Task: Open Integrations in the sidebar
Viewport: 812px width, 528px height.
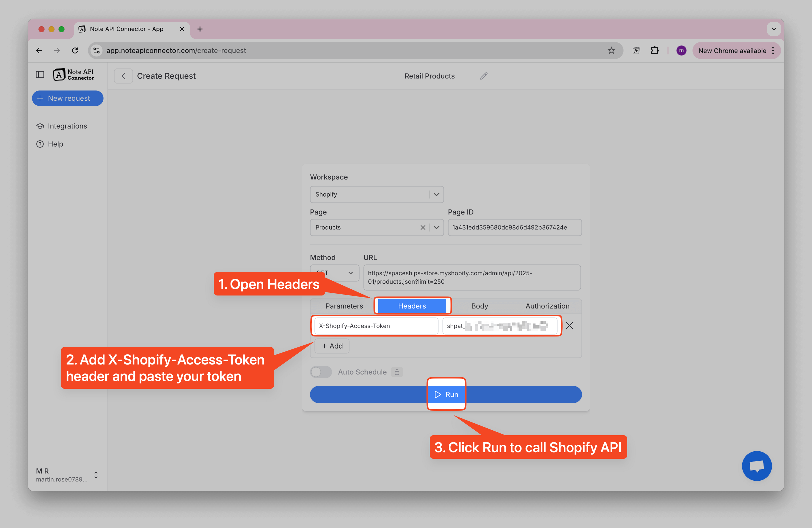Action: coord(67,126)
